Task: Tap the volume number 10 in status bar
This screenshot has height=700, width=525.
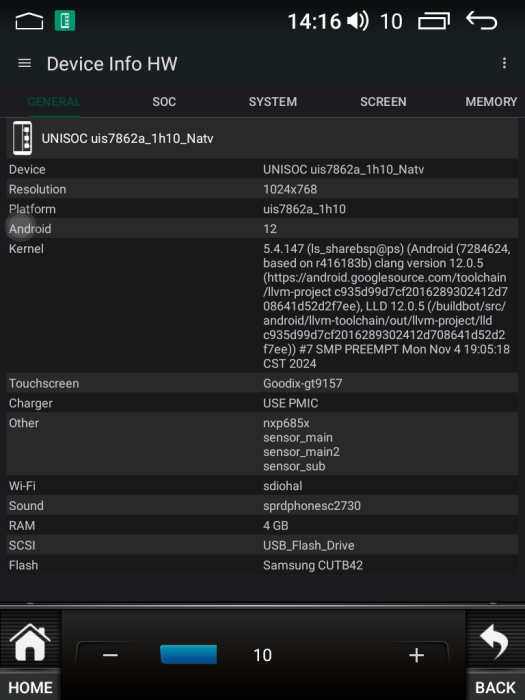Action: coord(391,21)
